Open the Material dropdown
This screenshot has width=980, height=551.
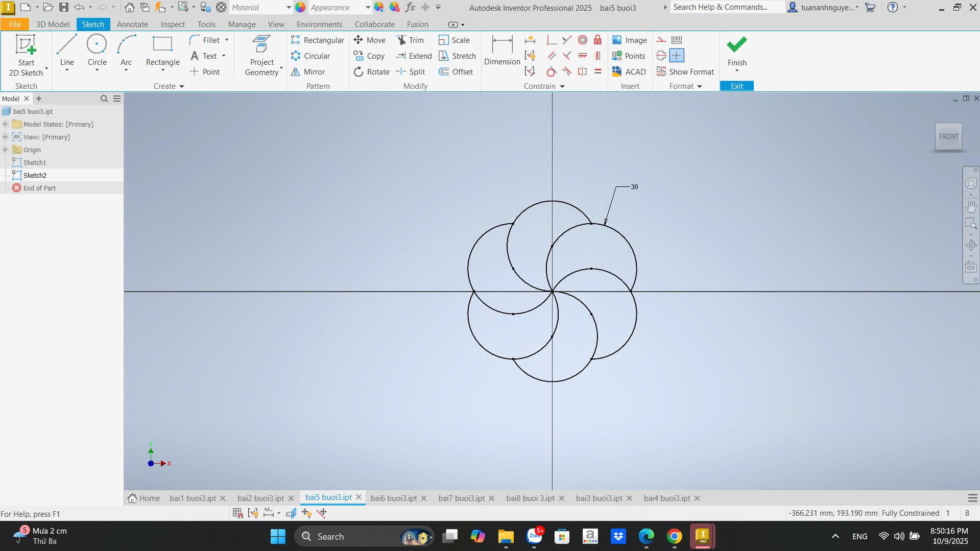coord(288,8)
